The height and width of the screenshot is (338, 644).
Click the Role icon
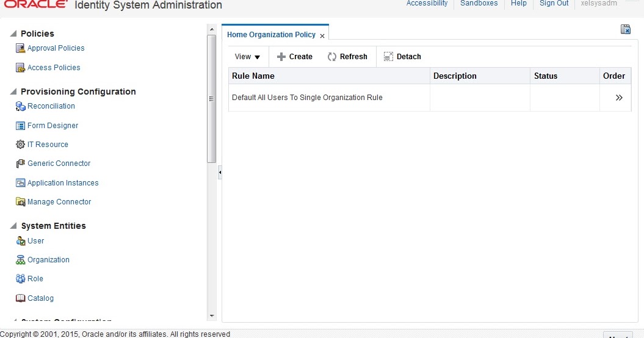pos(20,279)
